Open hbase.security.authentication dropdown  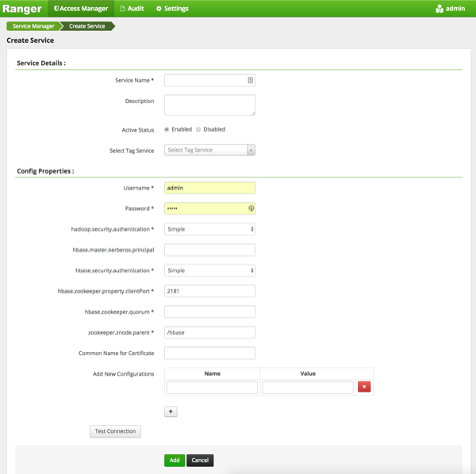(209, 270)
